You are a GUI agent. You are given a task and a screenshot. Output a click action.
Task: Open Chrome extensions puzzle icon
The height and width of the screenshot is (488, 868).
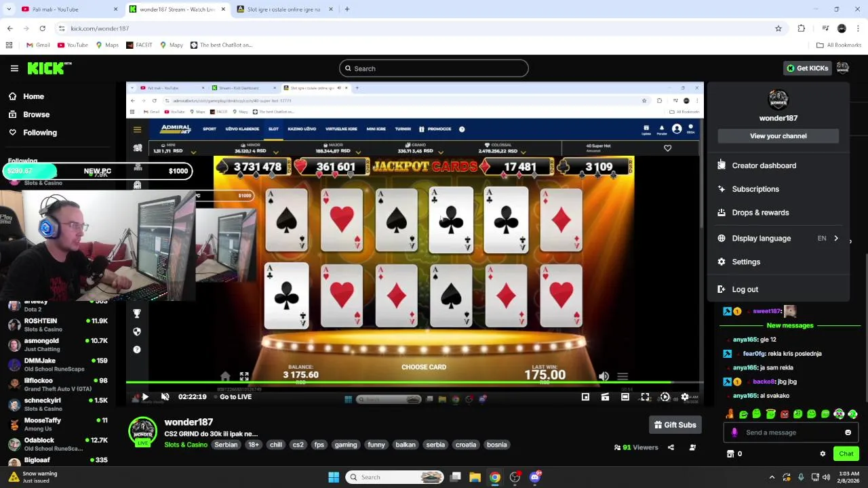pyautogui.click(x=801, y=28)
